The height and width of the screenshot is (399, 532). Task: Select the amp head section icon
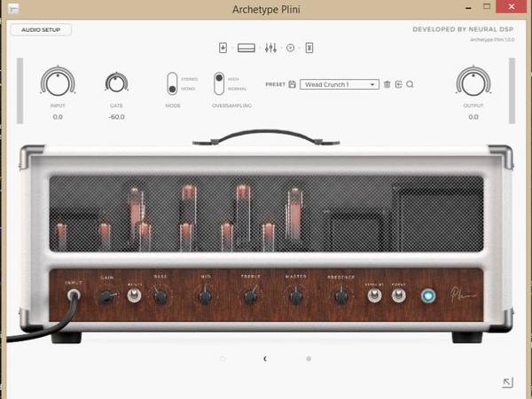[x=246, y=48]
